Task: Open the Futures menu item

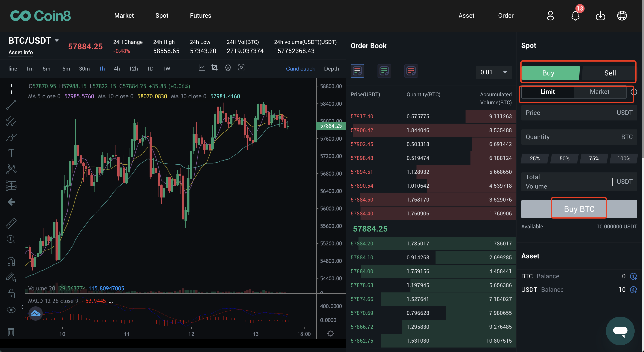Action: click(200, 15)
